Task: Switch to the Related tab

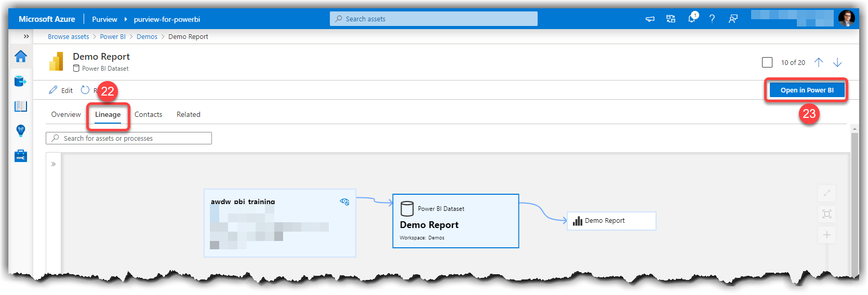Action: tap(188, 114)
